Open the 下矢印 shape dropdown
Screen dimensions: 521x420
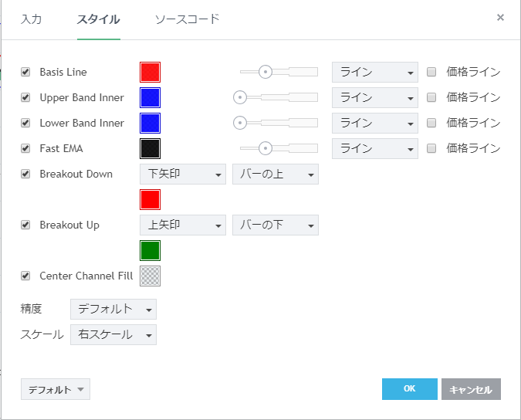click(x=182, y=174)
